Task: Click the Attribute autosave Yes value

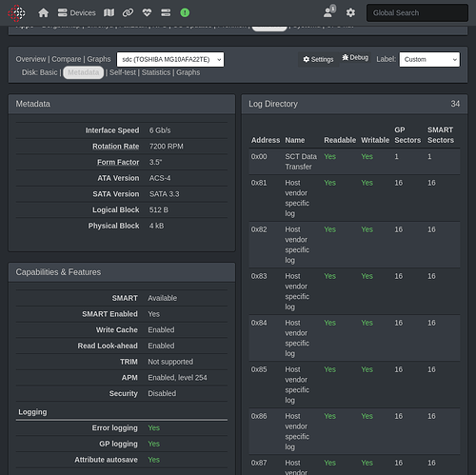Action: [153, 460]
